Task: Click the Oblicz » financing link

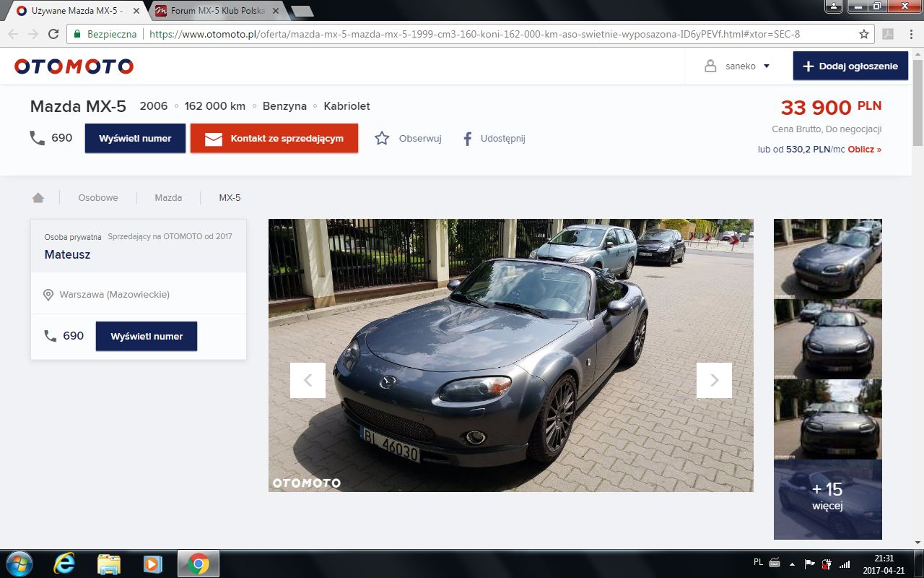Action: (x=865, y=150)
